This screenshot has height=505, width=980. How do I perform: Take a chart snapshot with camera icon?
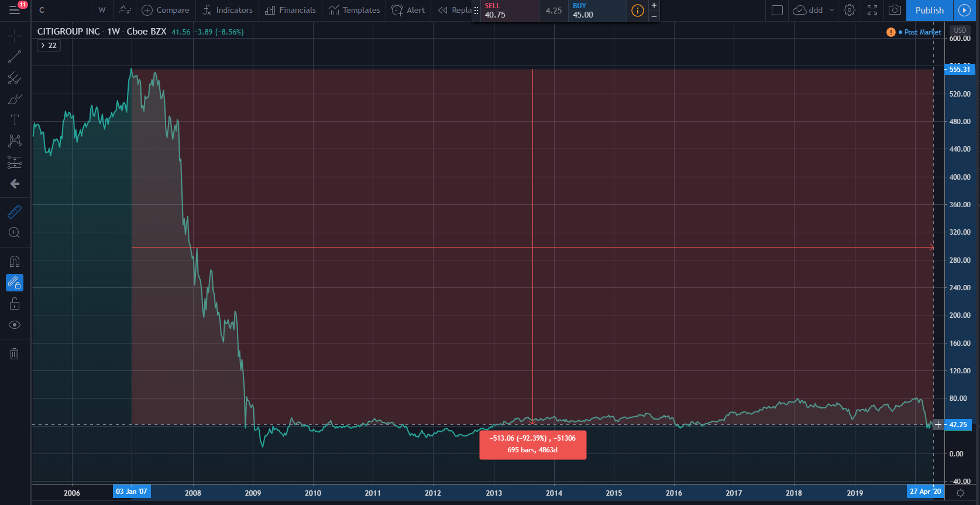pos(895,10)
